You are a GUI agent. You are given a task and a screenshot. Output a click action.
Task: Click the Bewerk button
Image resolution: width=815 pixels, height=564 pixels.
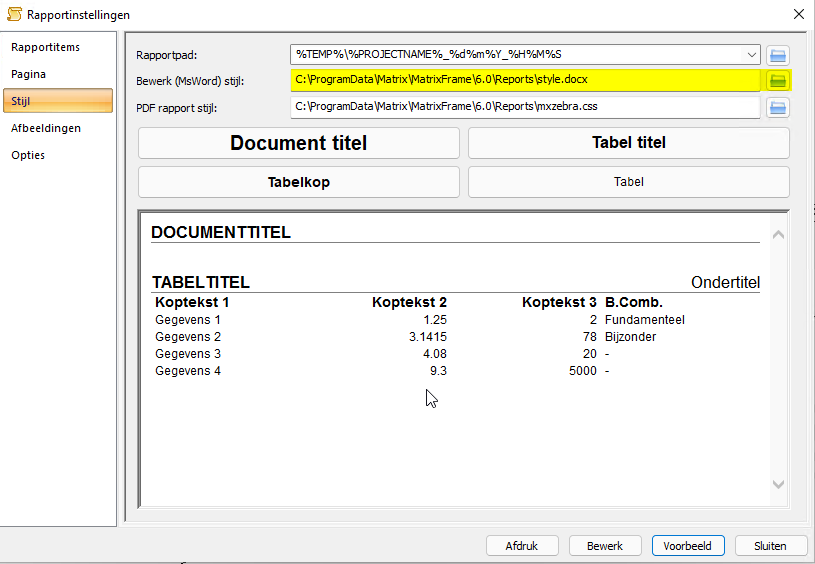605,546
